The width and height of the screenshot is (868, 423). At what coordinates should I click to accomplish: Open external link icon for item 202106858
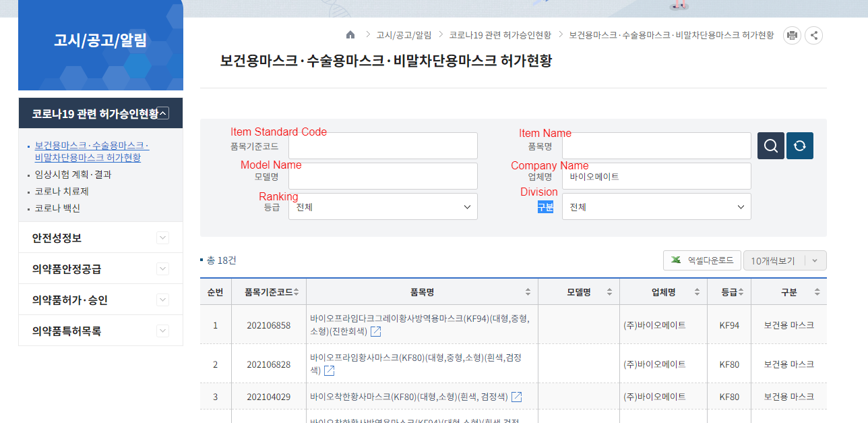[376, 331]
